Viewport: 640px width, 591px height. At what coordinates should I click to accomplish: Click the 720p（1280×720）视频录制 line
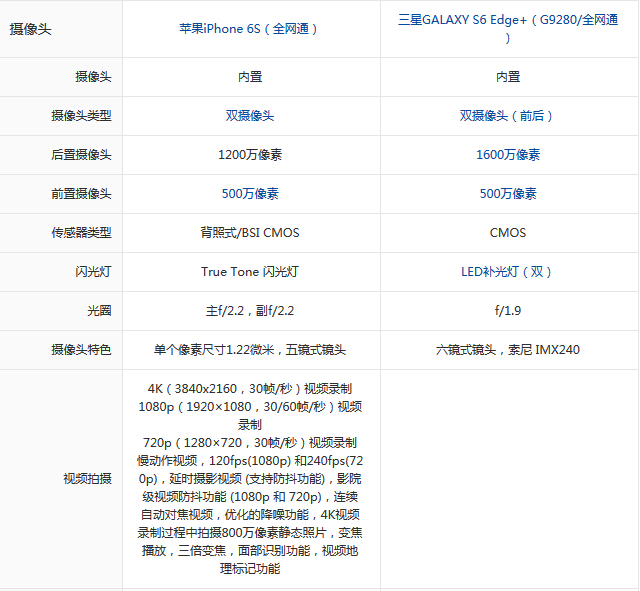[x=250, y=442]
